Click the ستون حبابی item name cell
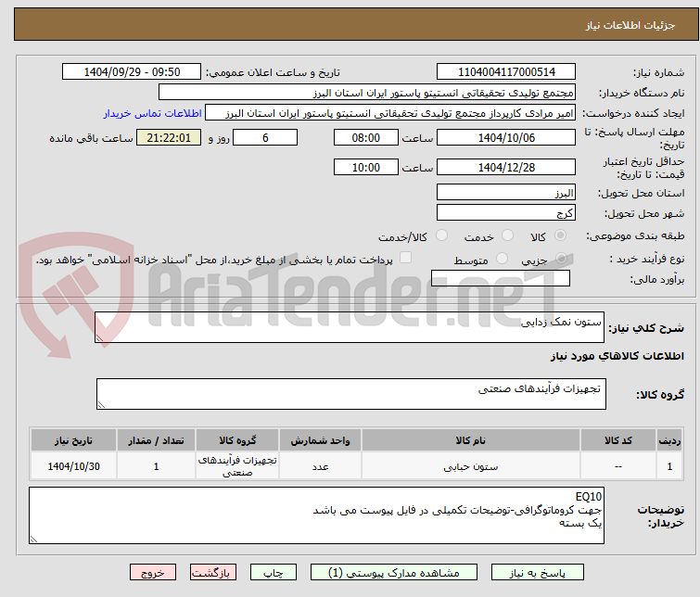The height and width of the screenshot is (597, 700). 471,466
